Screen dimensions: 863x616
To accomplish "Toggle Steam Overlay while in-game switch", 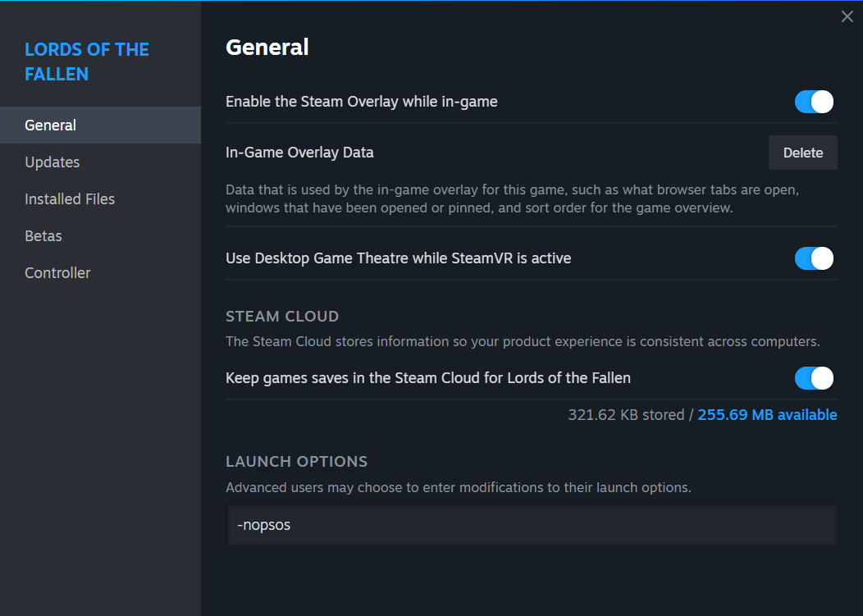I will coord(814,102).
